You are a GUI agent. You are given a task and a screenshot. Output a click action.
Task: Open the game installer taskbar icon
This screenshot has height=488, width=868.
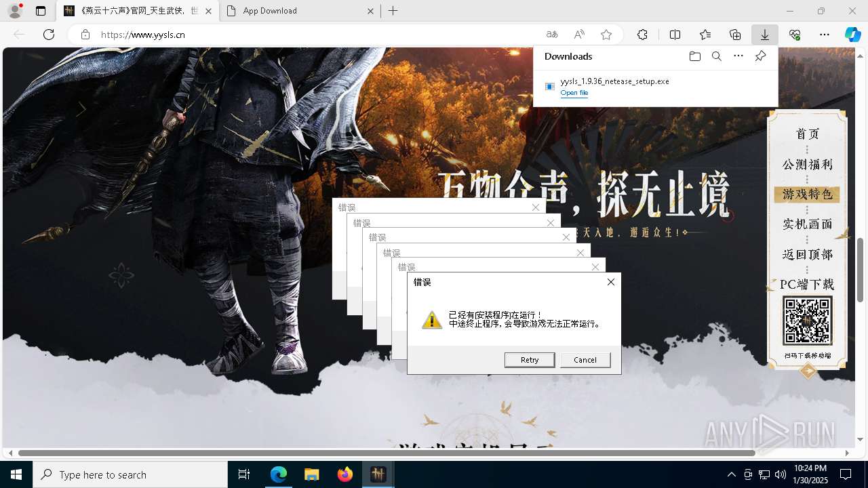[x=378, y=474]
